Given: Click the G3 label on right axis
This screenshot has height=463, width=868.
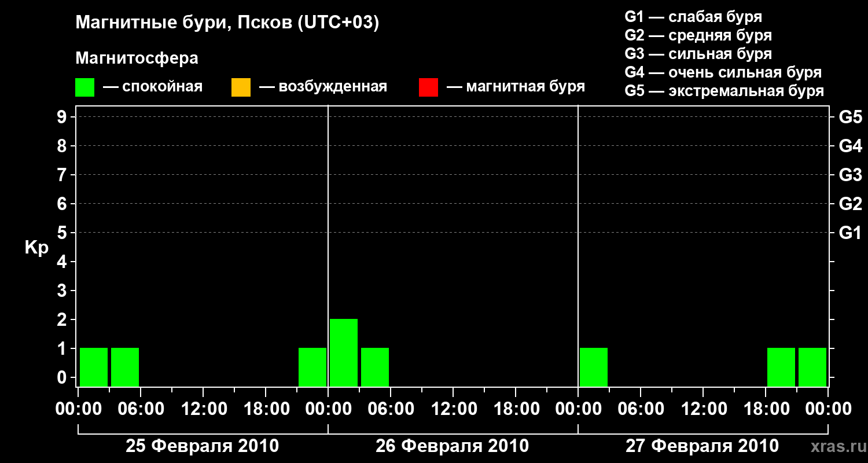Looking at the screenshot, I should [850, 175].
